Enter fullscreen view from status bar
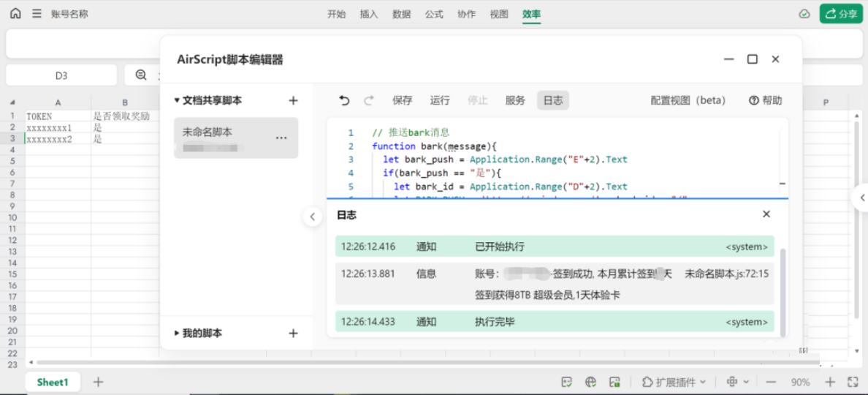 [853, 382]
